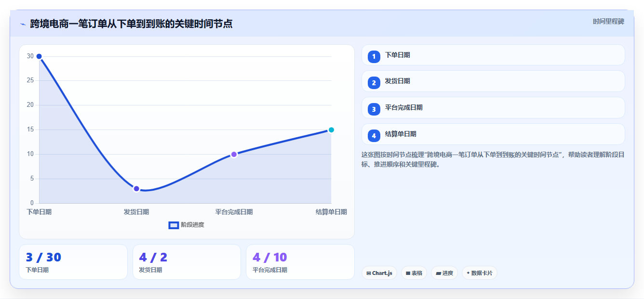Click the 4 / 10 平台完成日期 data card
644x299 pixels.
pyautogui.click(x=300, y=262)
